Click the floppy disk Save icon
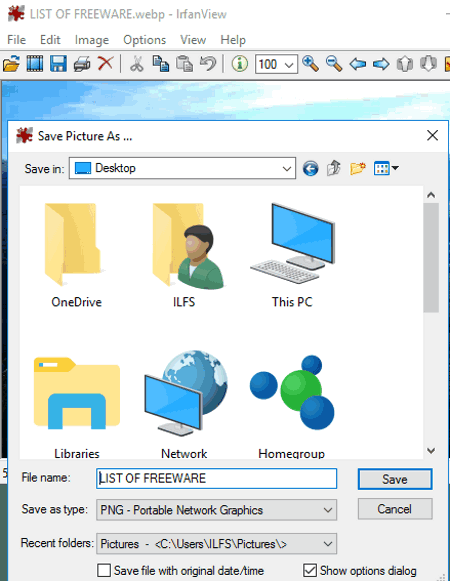Viewport: 450px width, 581px height. pyautogui.click(x=59, y=64)
